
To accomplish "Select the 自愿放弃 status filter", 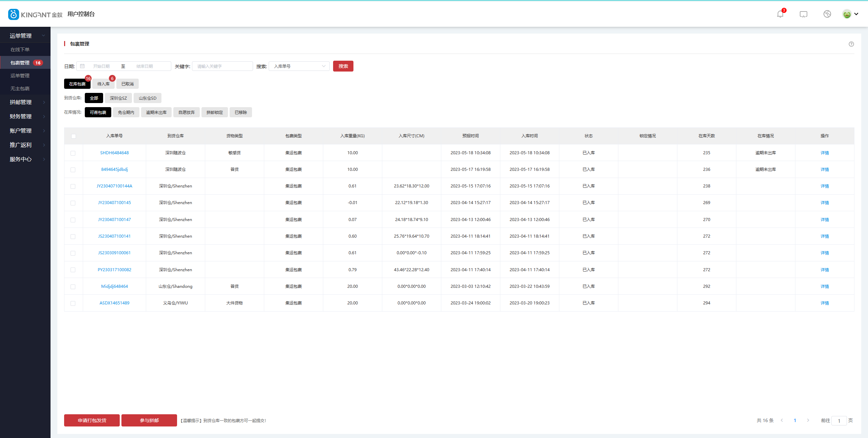I will [187, 112].
